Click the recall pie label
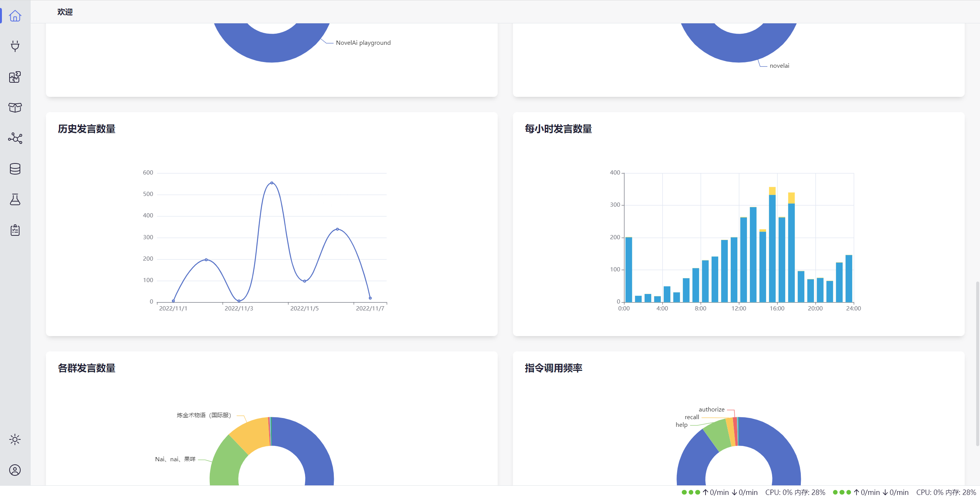 tap(692, 417)
